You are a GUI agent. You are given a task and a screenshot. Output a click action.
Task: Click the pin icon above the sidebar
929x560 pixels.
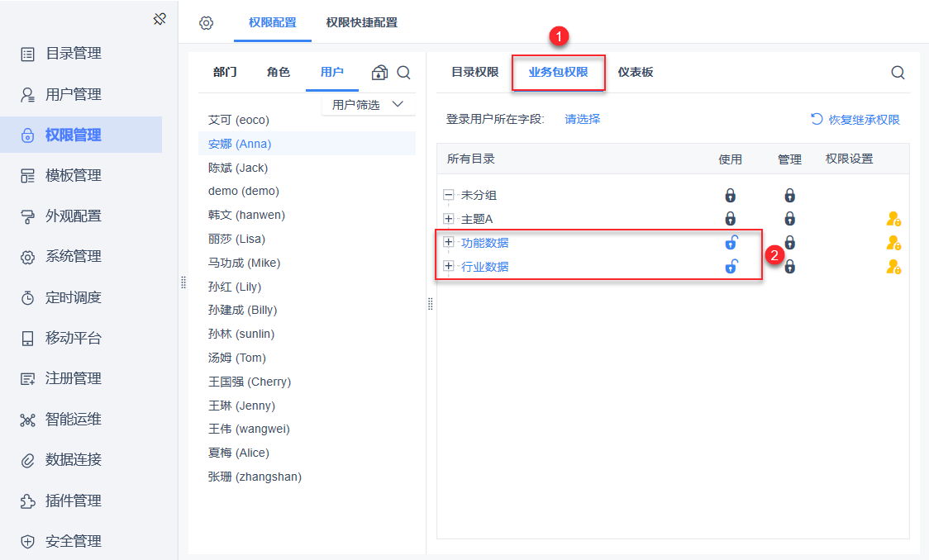(x=160, y=19)
